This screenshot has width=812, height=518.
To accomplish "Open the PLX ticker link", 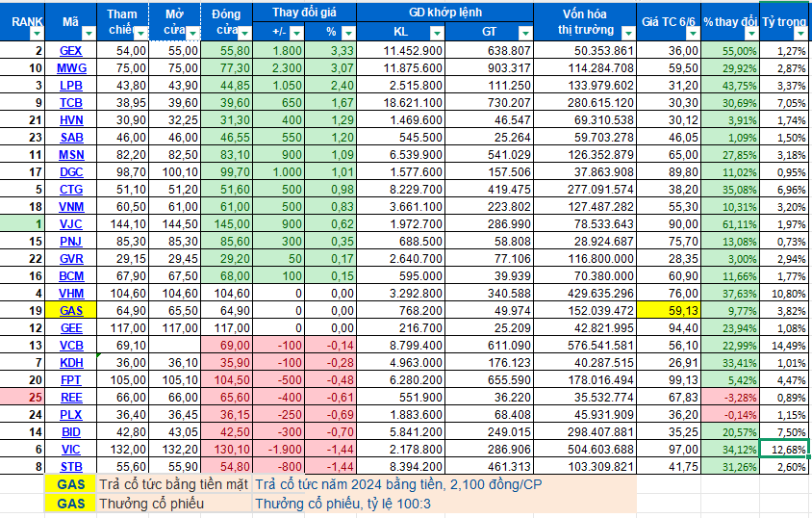I will point(71,415).
